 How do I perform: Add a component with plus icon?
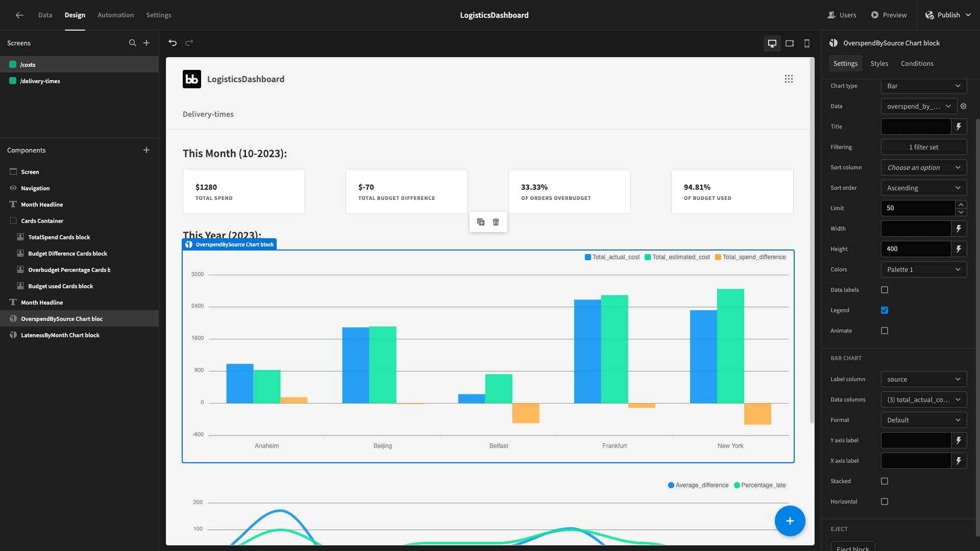(146, 150)
